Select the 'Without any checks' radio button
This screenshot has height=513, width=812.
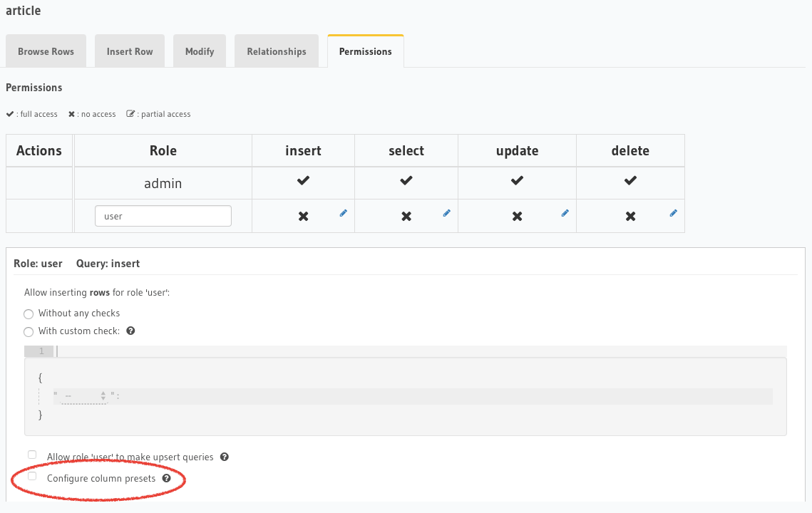tap(29, 313)
